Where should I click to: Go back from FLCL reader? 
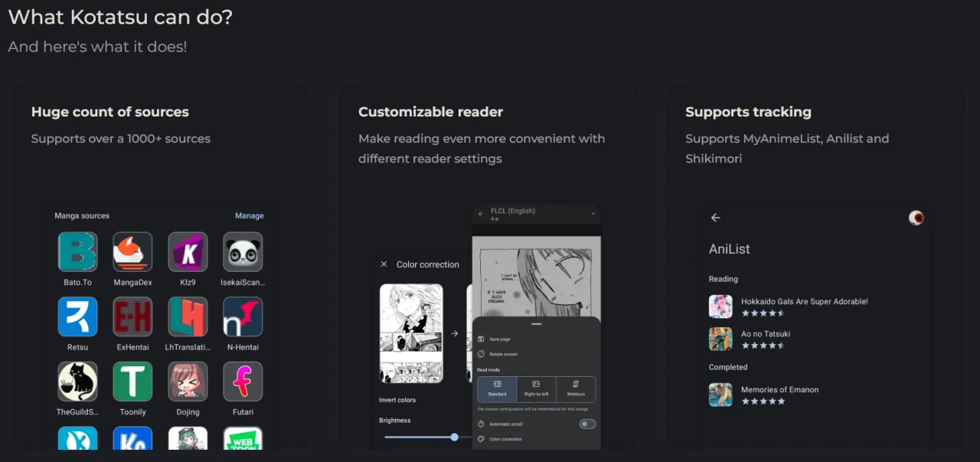(x=481, y=215)
